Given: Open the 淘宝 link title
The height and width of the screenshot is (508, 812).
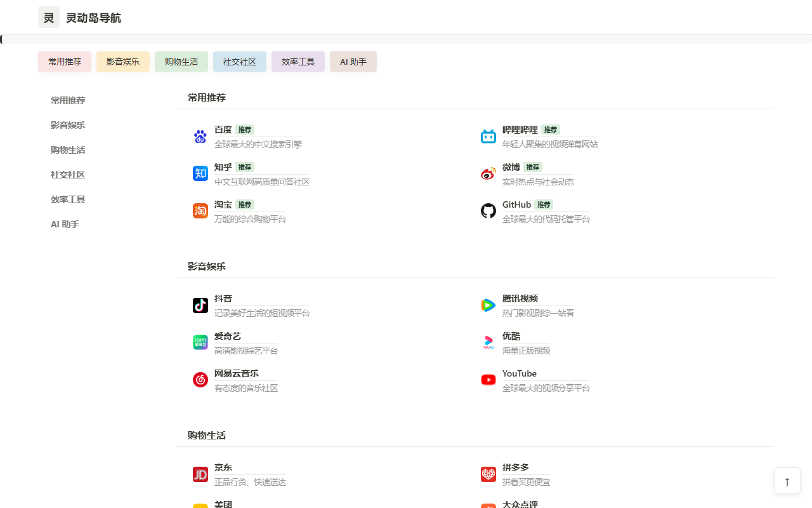Looking at the screenshot, I should click(x=223, y=204).
